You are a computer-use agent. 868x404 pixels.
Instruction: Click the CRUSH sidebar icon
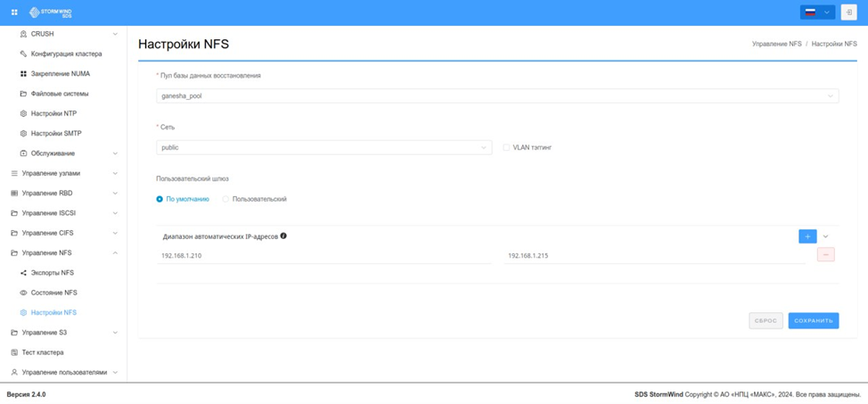23,34
